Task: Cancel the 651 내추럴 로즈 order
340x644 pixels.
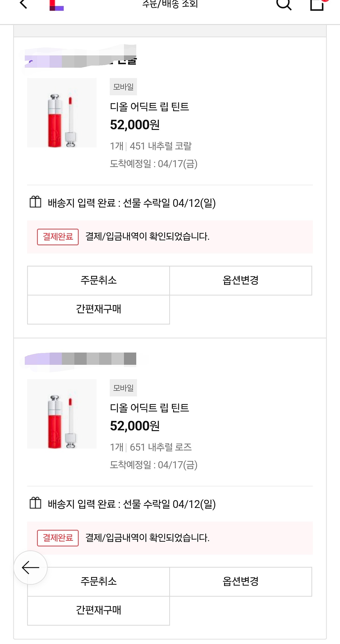Action: pos(99,581)
